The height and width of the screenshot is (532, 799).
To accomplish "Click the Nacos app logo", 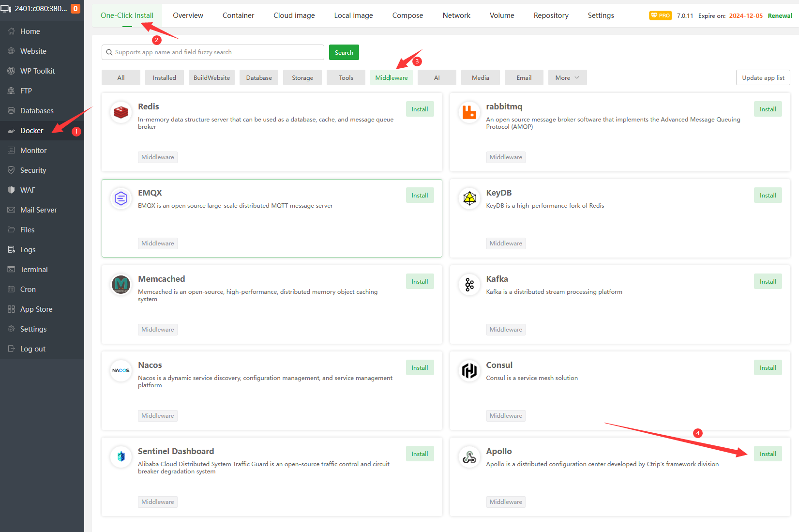I will click(121, 371).
